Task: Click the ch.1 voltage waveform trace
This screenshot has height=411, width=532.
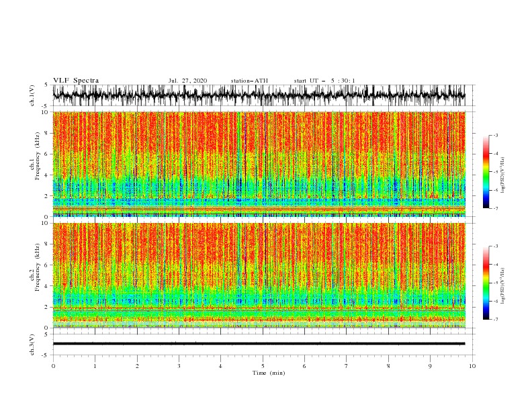Action: coord(259,95)
